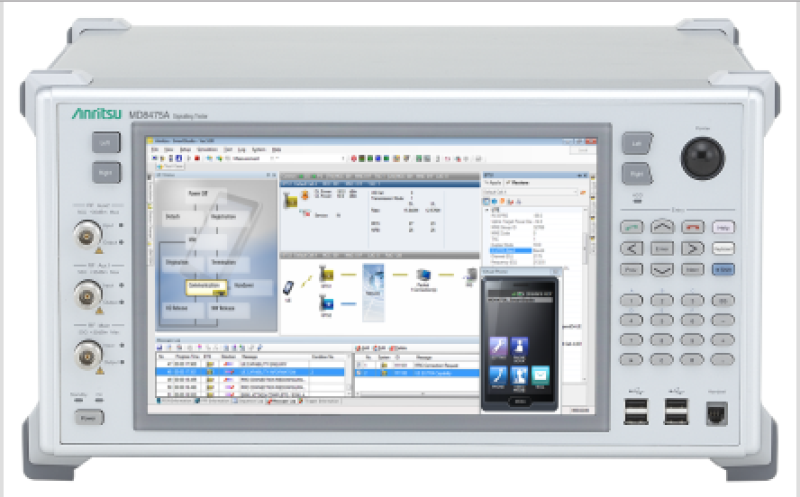Screen dimensions: 800x497
Task: Tap the purple call app icon on the virtual phone
Action: pos(498,347)
